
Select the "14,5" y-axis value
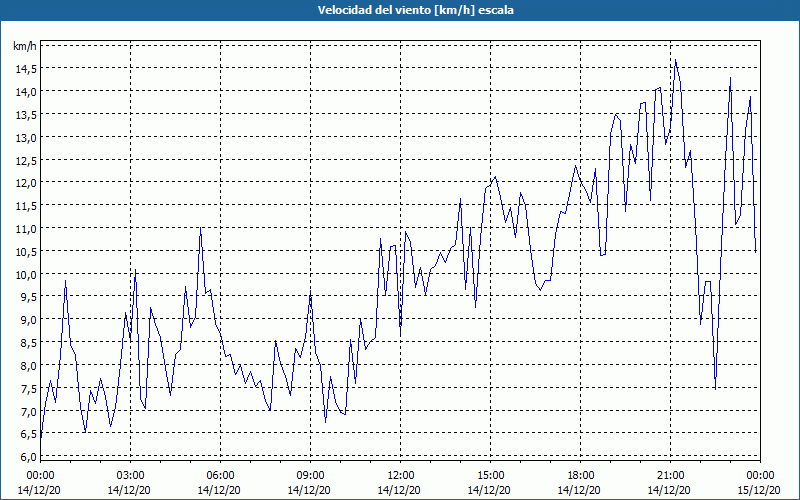(x=26, y=69)
